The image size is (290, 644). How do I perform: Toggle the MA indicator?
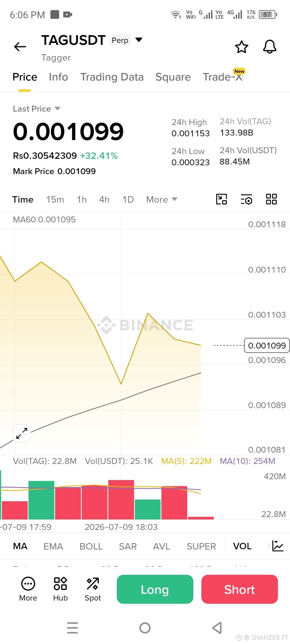20,546
